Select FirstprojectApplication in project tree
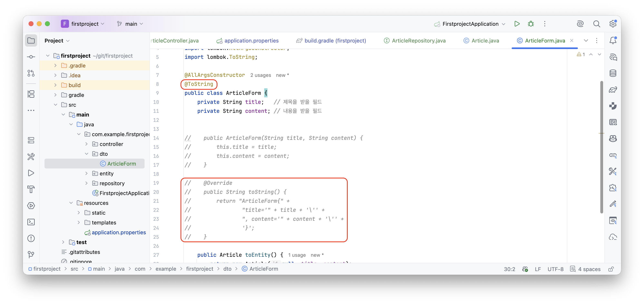644x305 pixels. click(x=121, y=193)
